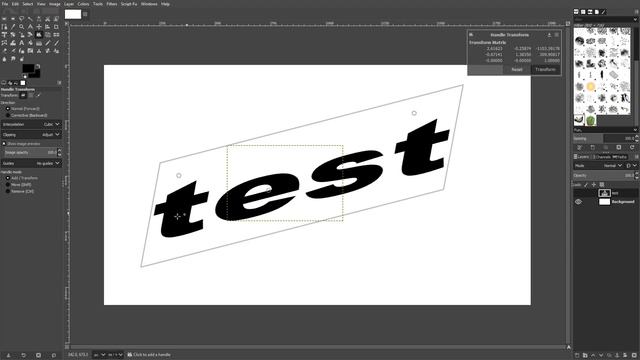Duplicate the selected layer
Image resolution: width=640 pixels, height=360 pixels.
pos(609,355)
